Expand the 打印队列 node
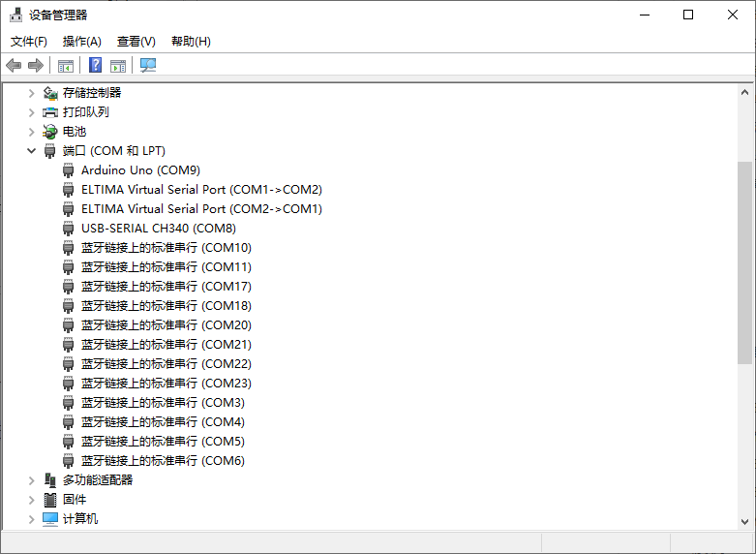 tap(31, 112)
